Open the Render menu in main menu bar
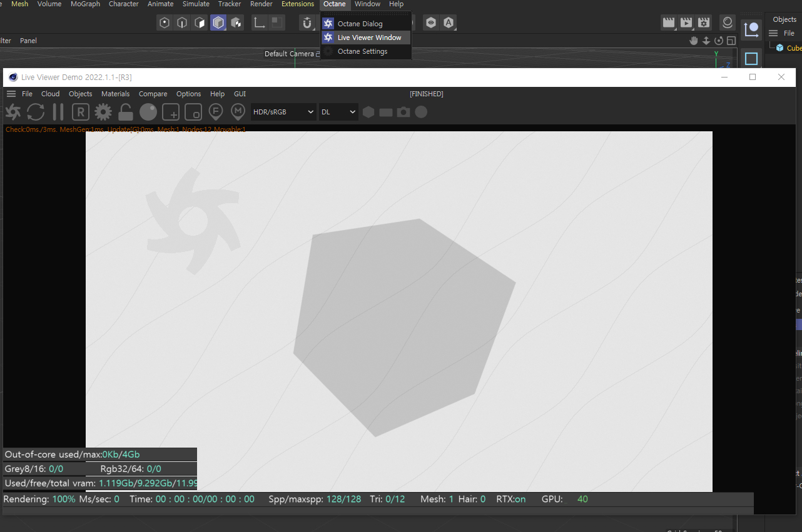 point(261,4)
